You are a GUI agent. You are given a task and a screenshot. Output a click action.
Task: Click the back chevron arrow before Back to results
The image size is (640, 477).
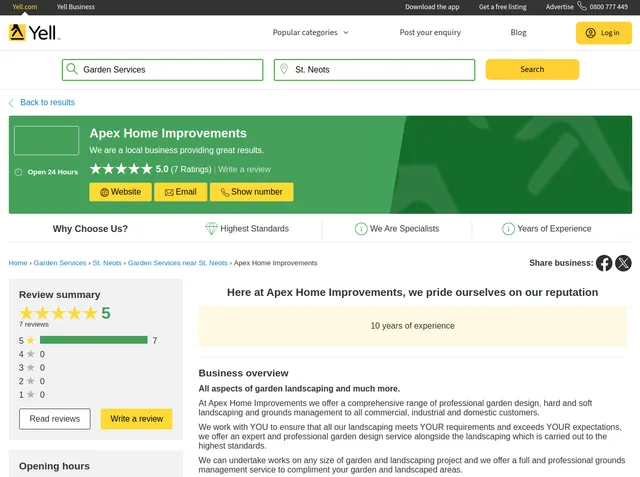pyautogui.click(x=11, y=103)
